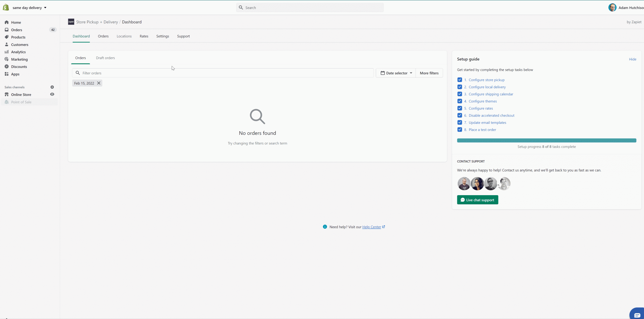Image resolution: width=644 pixels, height=319 pixels.
Task: Toggle checkbox for Configure local delivery
Action: point(460,87)
